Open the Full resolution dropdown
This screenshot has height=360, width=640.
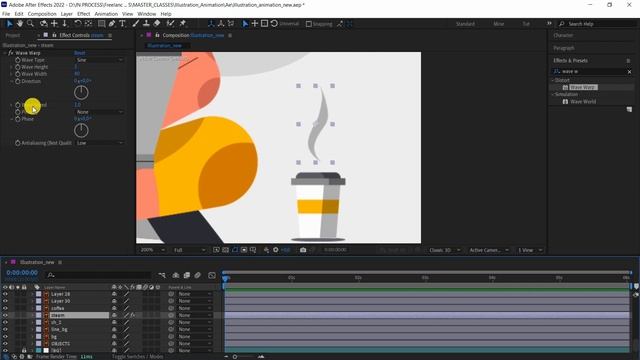(189, 250)
